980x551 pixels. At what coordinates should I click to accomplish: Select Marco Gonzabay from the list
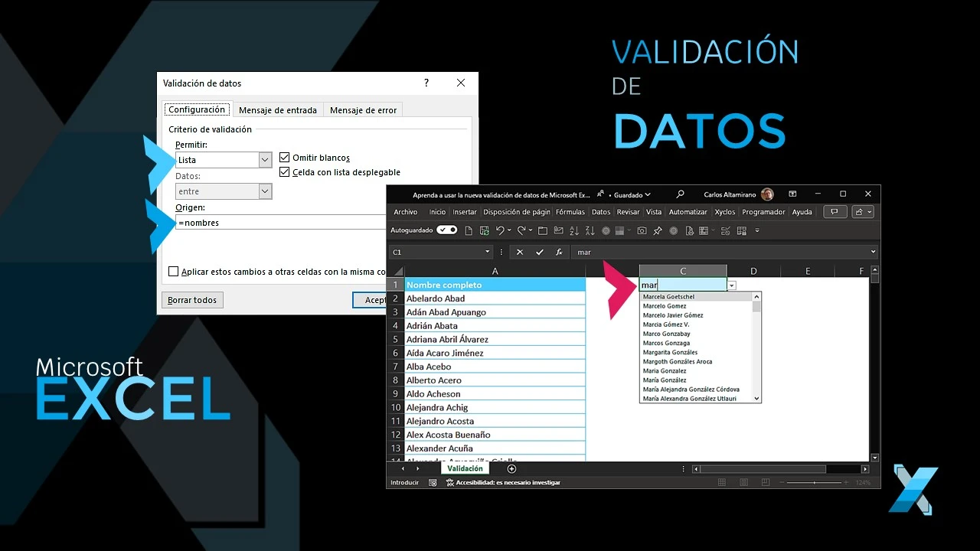click(x=666, y=334)
